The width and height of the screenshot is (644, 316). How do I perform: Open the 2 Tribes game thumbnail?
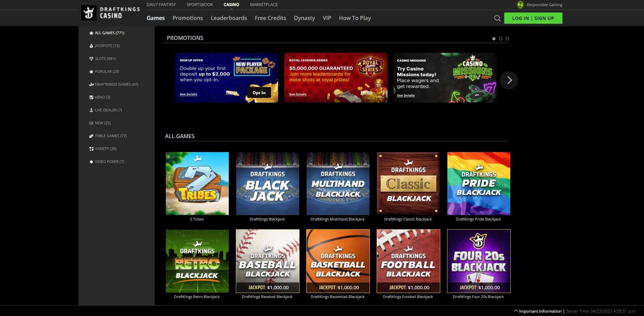tap(197, 183)
